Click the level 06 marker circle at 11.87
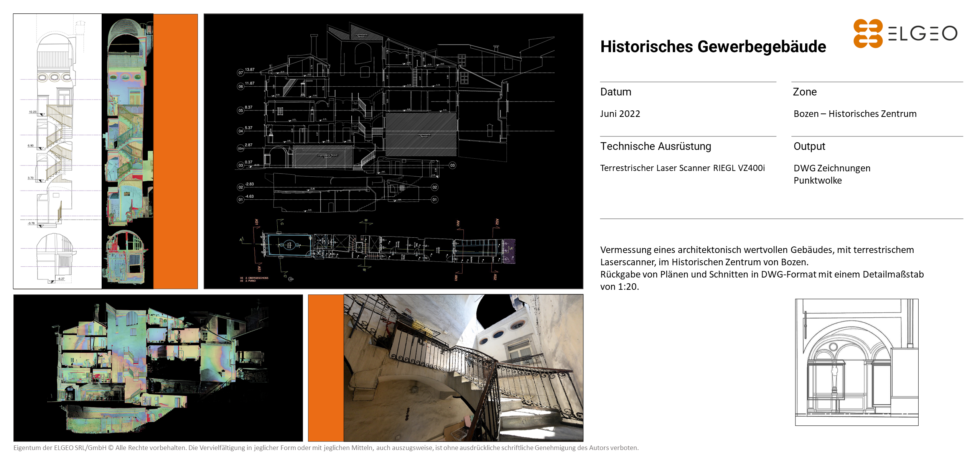The width and height of the screenshot is (980, 455). point(240,87)
